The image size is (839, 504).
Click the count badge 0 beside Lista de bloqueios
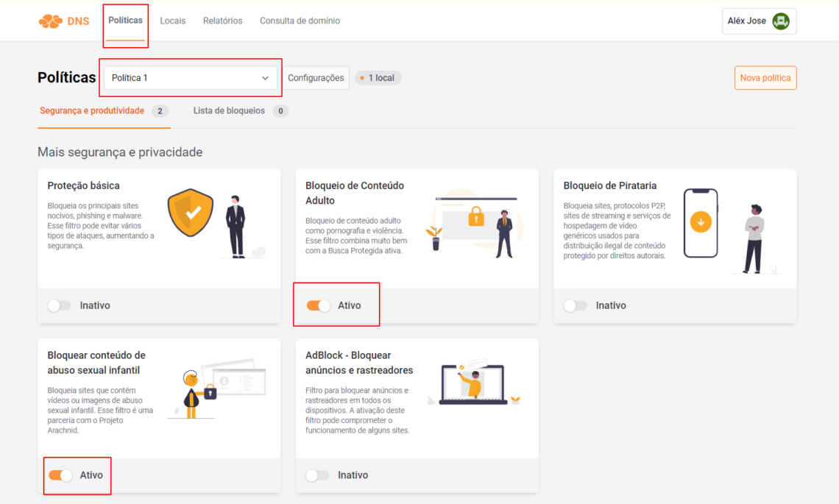pyautogui.click(x=280, y=111)
